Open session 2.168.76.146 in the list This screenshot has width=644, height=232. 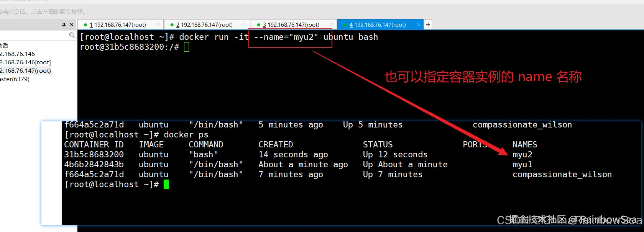[17, 54]
